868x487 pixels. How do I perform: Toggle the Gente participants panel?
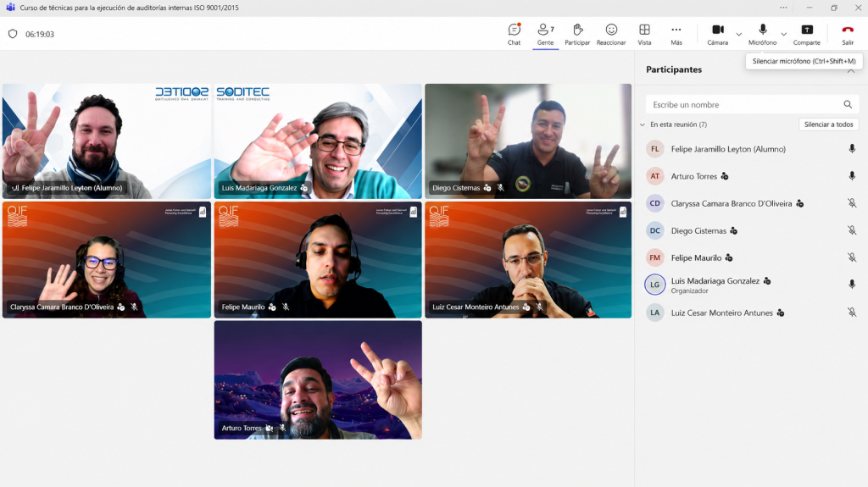click(x=545, y=35)
